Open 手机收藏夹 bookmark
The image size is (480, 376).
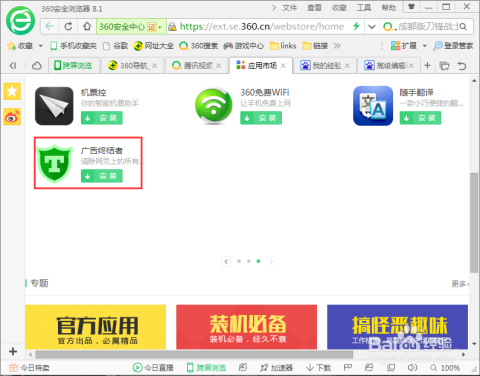pyautogui.click(x=73, y=46)
